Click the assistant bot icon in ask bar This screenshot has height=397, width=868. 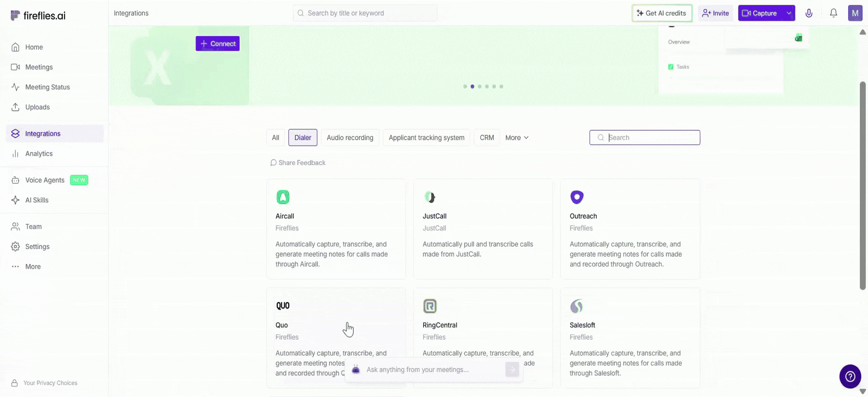coord(356,369)
